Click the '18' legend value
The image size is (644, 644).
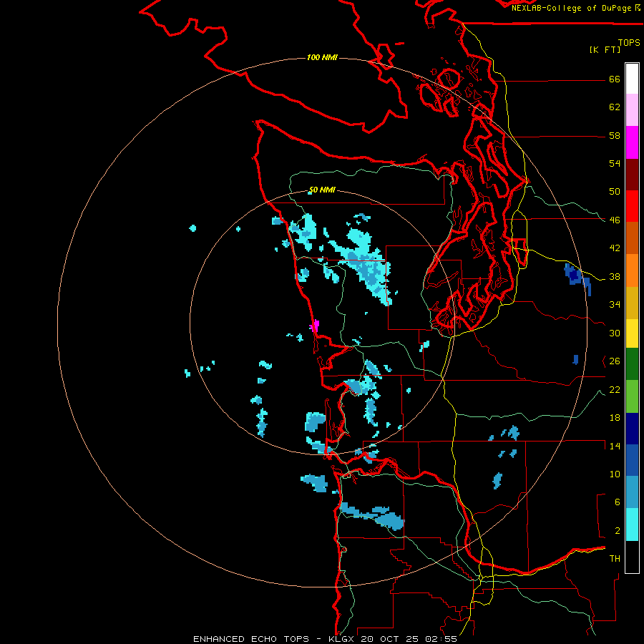615,418
